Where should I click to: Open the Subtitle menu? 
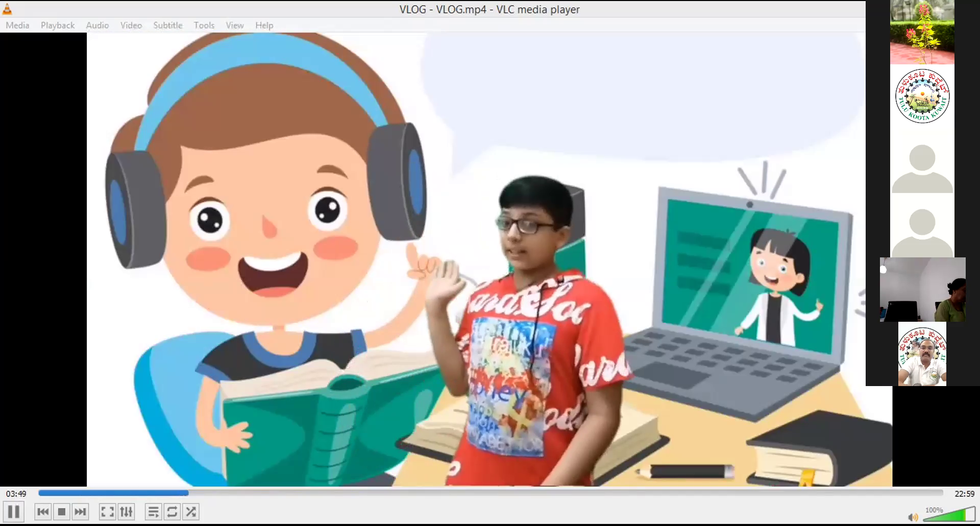(168, 25)
